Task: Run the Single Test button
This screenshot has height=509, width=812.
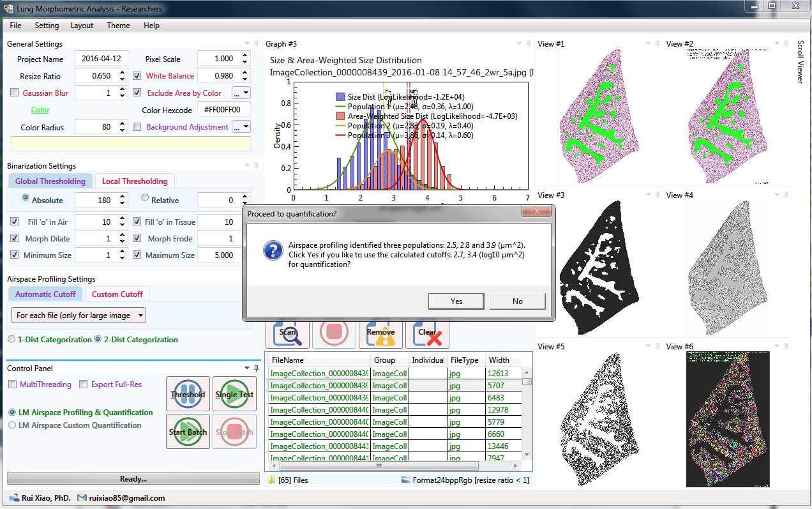Action: tap(234, 394)
